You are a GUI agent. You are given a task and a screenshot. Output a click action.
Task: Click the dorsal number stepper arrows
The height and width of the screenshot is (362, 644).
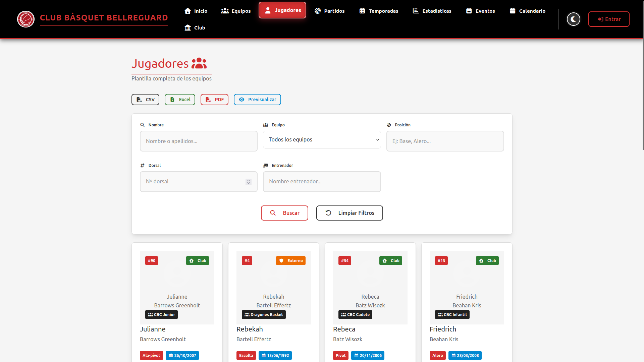point(249,182)
